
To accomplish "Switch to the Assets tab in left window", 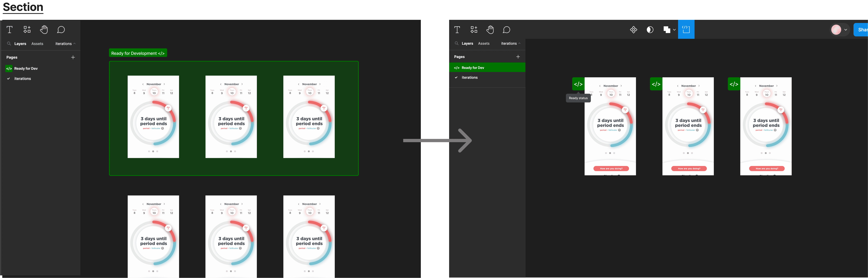I will tap(37, 44).
